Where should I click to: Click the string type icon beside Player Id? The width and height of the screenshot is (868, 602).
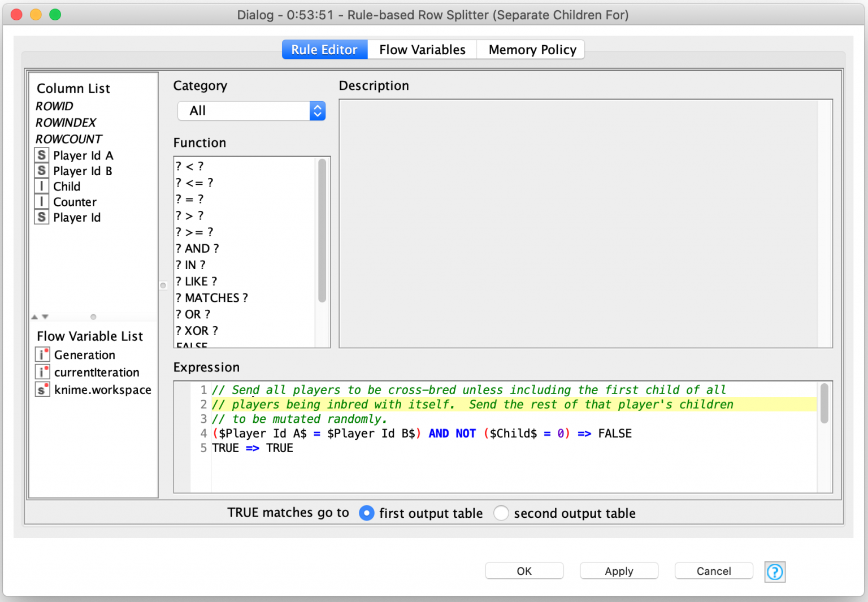(x=41, y=217)
